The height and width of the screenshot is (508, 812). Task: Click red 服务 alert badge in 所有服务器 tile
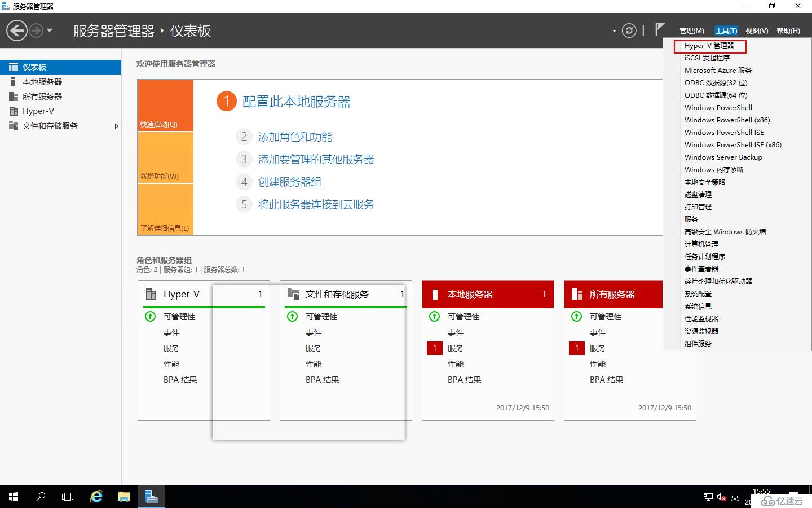(577, 348)
